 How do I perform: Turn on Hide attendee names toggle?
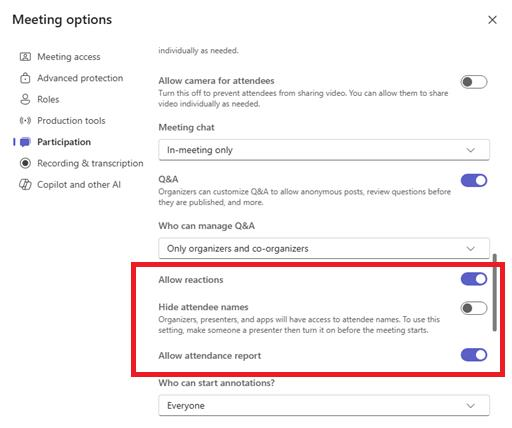pos(474,308)
